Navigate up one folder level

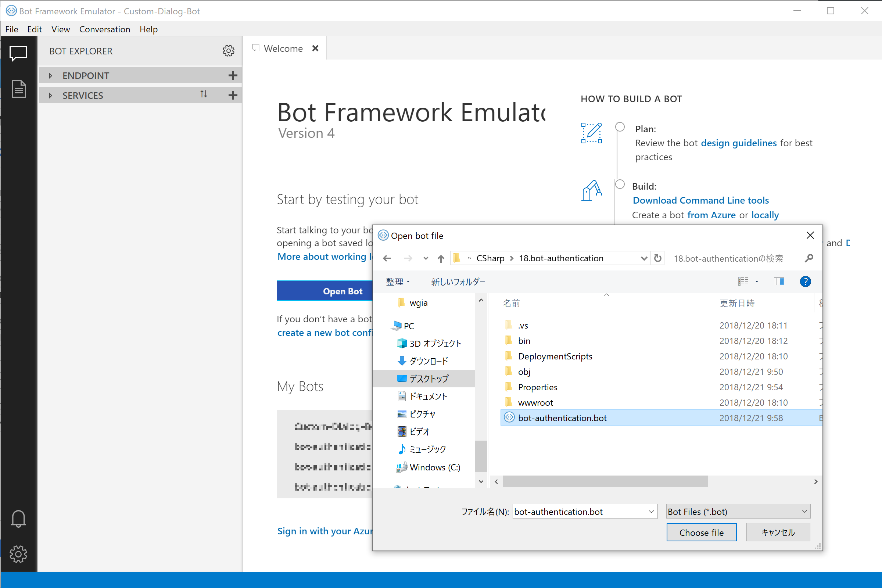[441, 258]
